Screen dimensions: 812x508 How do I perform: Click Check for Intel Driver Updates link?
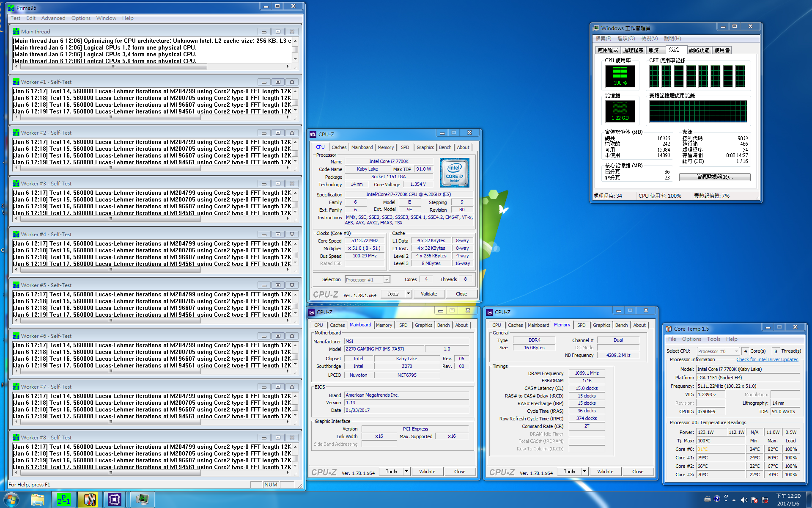tap(767, 360)
